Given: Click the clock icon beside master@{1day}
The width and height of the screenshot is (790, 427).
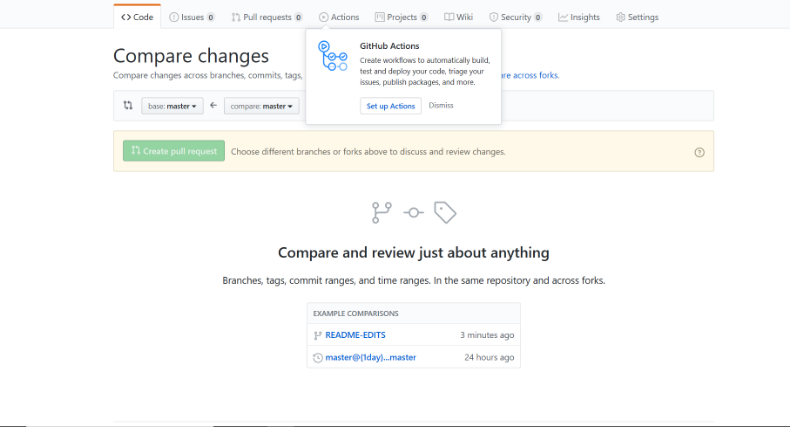Looking at the screenshot, I should click(x=317, y=358).
